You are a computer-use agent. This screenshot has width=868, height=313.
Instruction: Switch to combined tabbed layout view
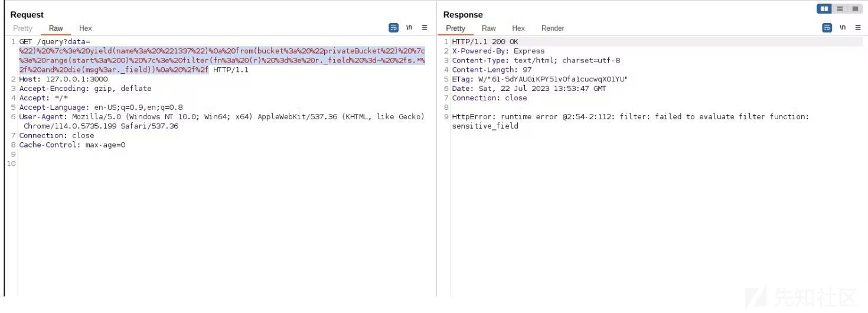coord(855,9)
